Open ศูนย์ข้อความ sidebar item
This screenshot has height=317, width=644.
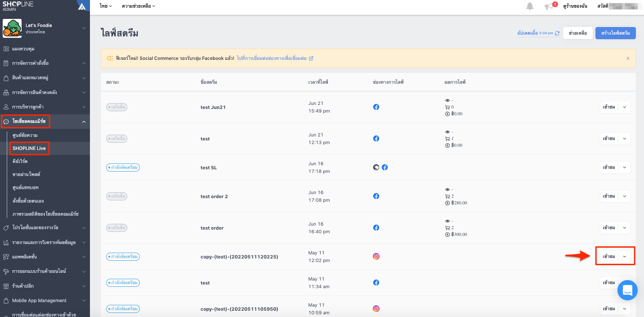[x=25, y=135]
